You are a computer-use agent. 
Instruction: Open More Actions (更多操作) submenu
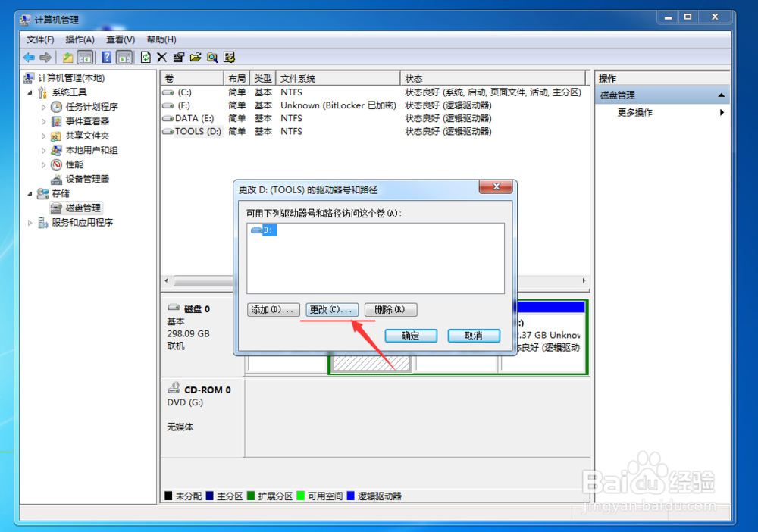point(661,113)
